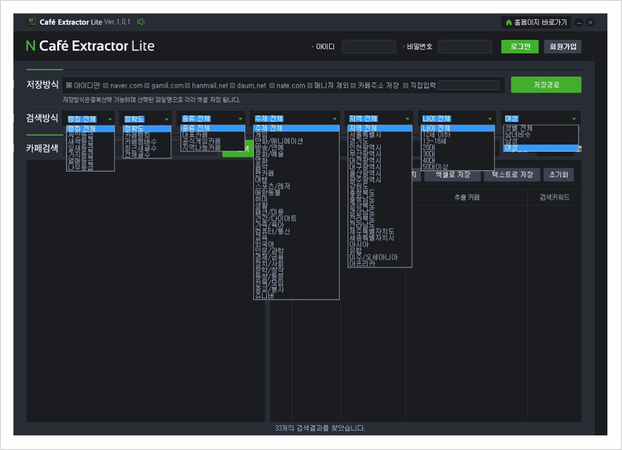Tick the 직접입력 checkbox
Screen dimensions: 622x450
point(406,85)
